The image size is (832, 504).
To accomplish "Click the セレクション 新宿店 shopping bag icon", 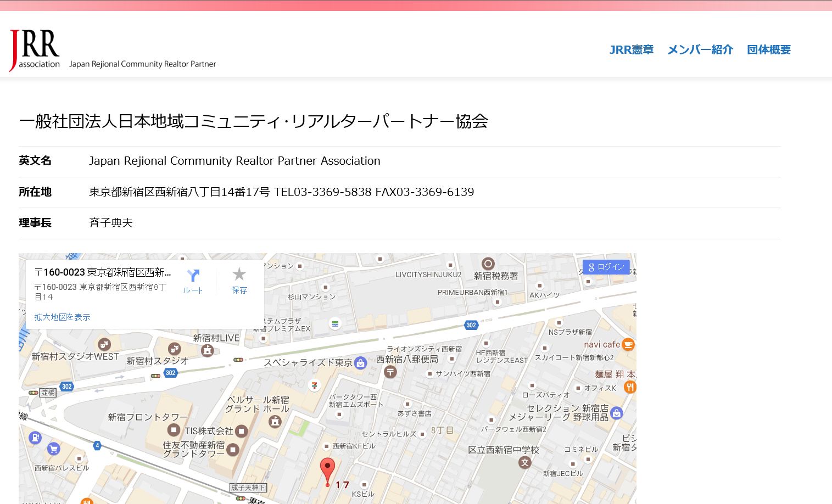I will 616,413.
